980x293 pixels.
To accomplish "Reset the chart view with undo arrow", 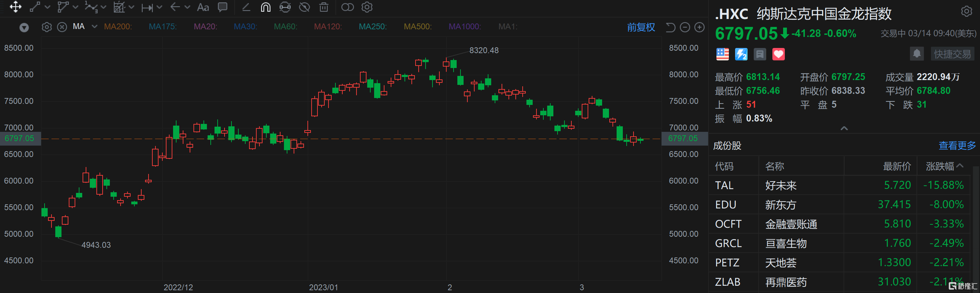I will (670, 27).
